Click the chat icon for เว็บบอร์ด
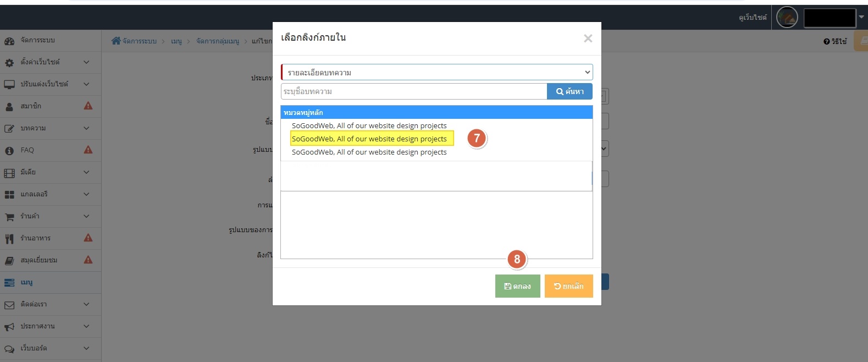This screenshot has height=362, width=868. 9,349
